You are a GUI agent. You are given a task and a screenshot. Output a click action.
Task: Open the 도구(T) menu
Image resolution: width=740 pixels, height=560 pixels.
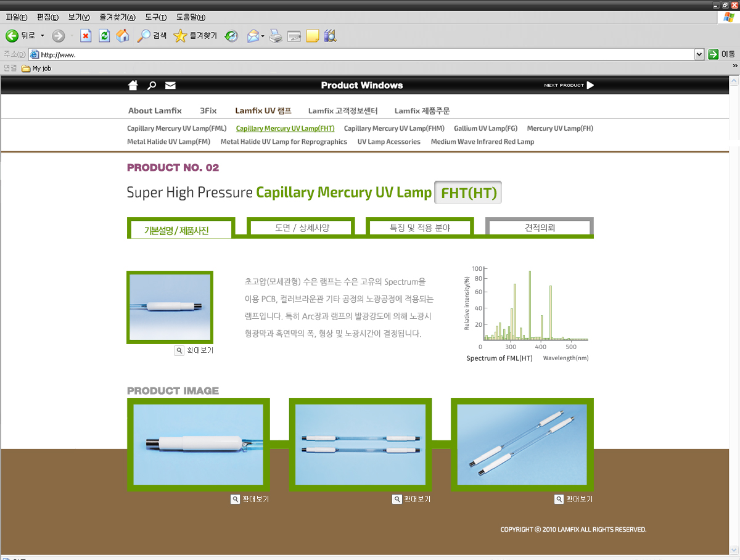tap(157, 17)
